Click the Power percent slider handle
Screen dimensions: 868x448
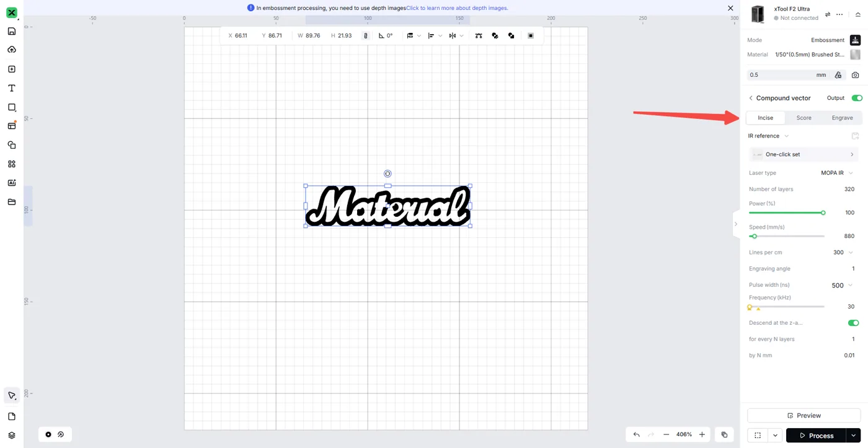tap(823, 213)
